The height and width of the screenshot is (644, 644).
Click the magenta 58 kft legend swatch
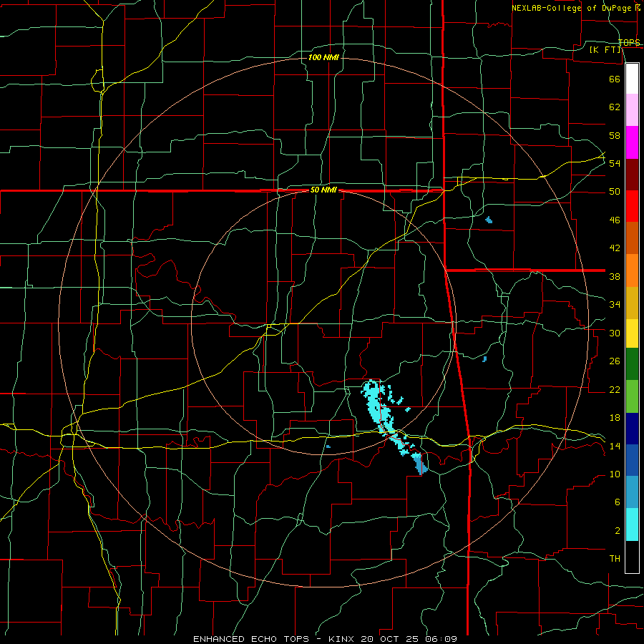[x=632, y=142]
